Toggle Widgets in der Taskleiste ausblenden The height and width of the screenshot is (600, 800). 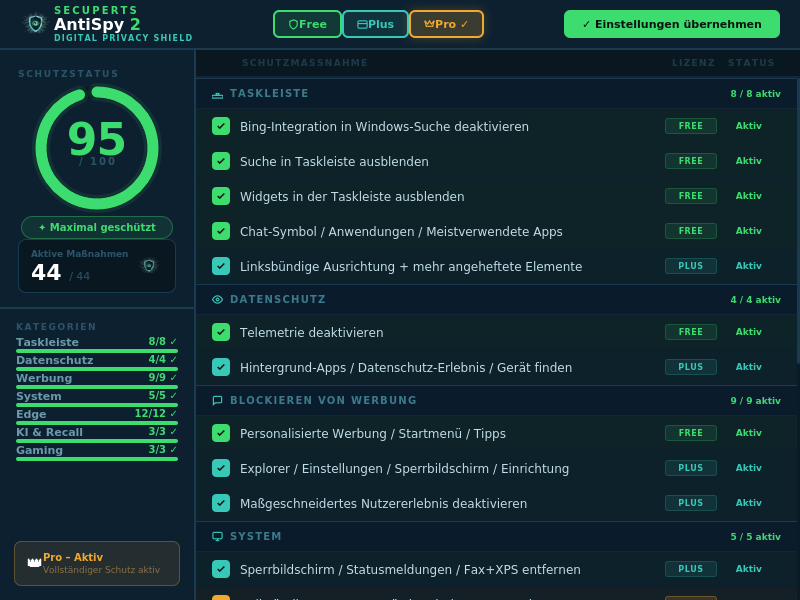221,196
